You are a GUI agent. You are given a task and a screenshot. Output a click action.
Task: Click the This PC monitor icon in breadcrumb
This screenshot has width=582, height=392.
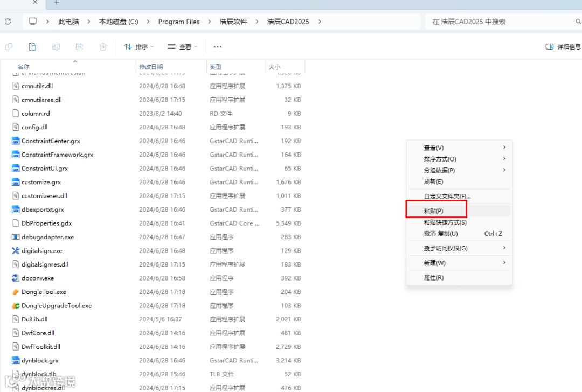(33, 22)
